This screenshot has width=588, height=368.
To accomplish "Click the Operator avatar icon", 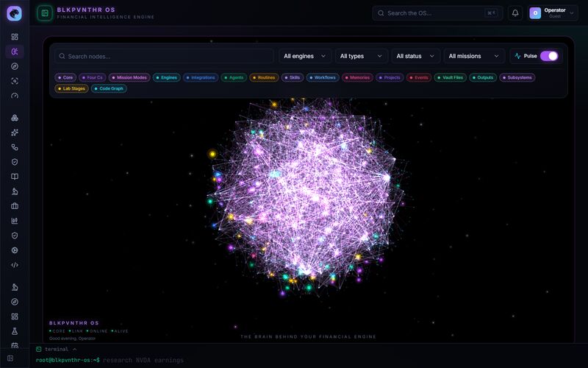I will (x=535, y=13).
